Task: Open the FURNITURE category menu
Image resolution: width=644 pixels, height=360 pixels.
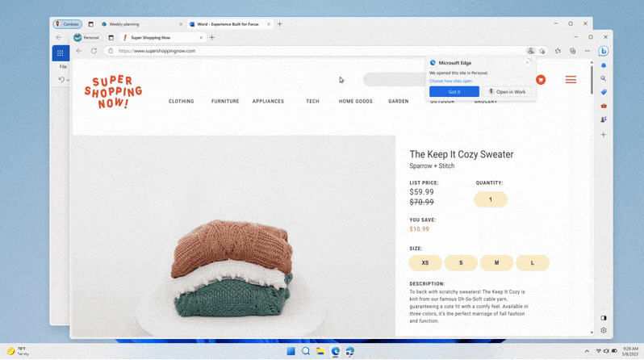Action: click(x=225, y=101)
